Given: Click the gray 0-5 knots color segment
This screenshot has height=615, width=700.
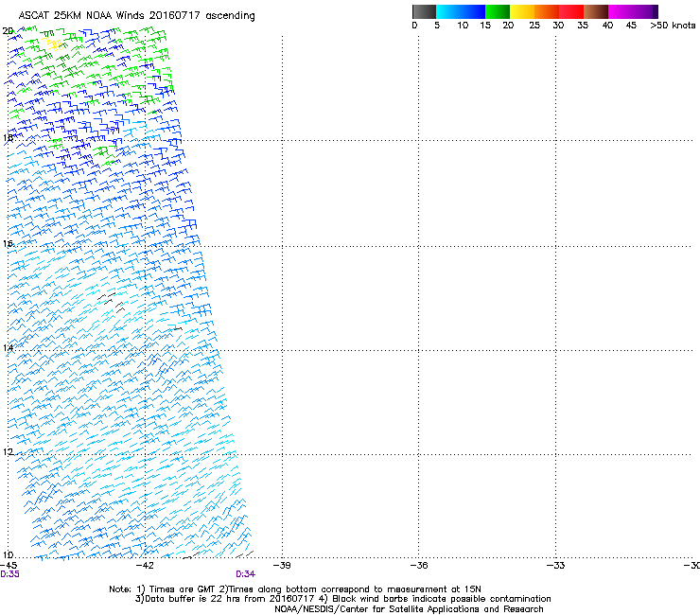Looking at the screenshot, I should (x=424, y=11).
